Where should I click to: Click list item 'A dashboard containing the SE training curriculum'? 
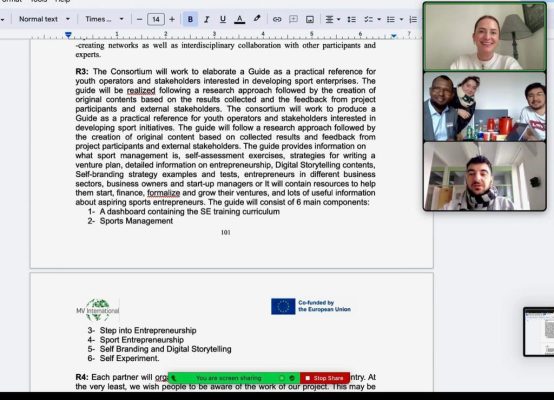pyautogui.click(x=190, y=212)
